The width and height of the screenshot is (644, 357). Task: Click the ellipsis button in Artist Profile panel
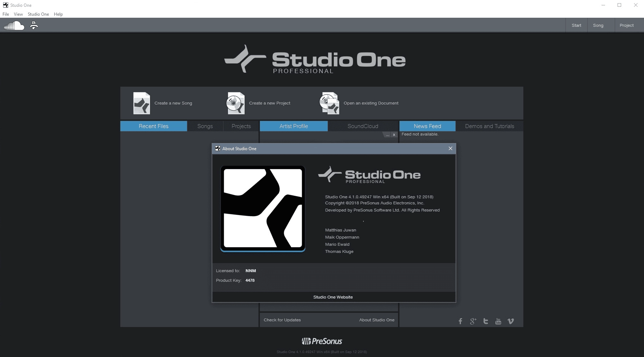click(x=388, y=135)
